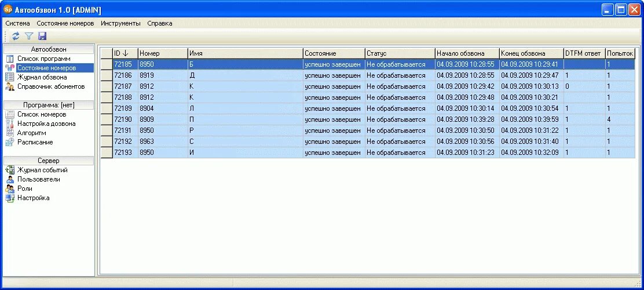Open Журнал обзвона in the sidebar
The image size is (644, 290).
[x=42, y=77]
